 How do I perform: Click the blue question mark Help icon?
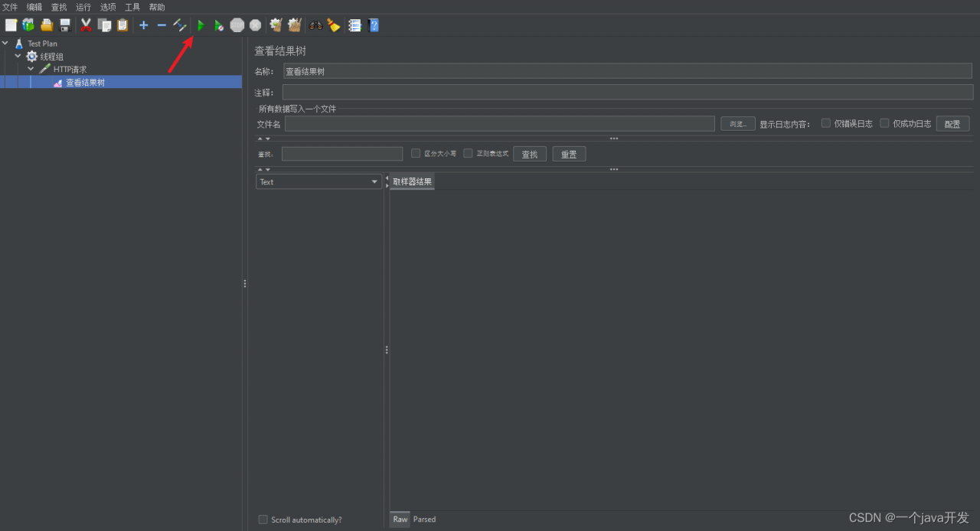(374, 25)
